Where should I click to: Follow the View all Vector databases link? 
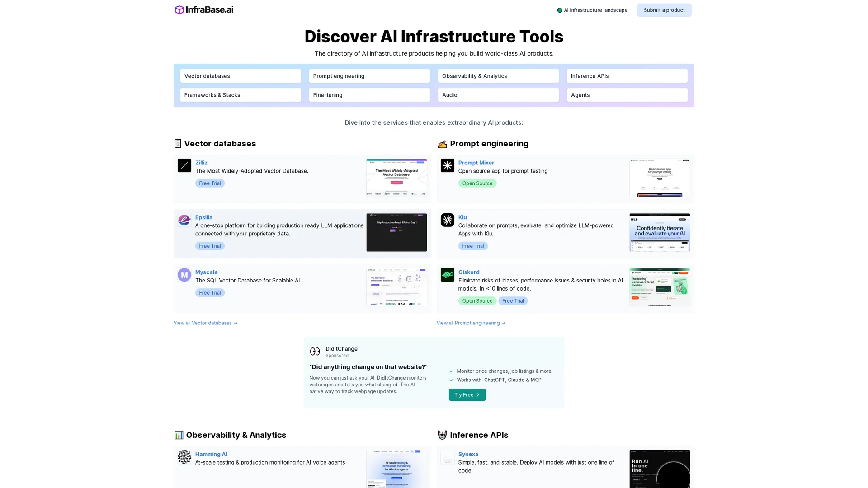click(x=206, y=323)
